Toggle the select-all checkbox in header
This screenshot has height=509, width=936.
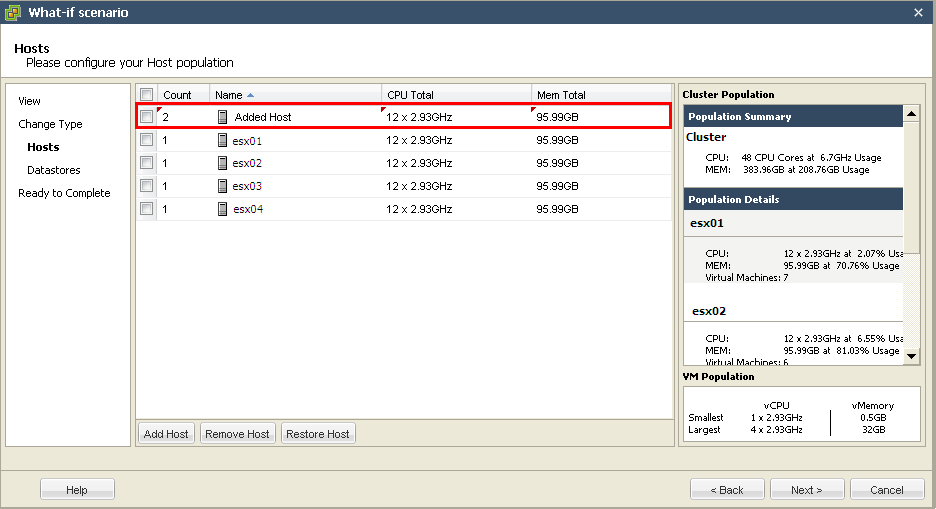pos(146,94)
